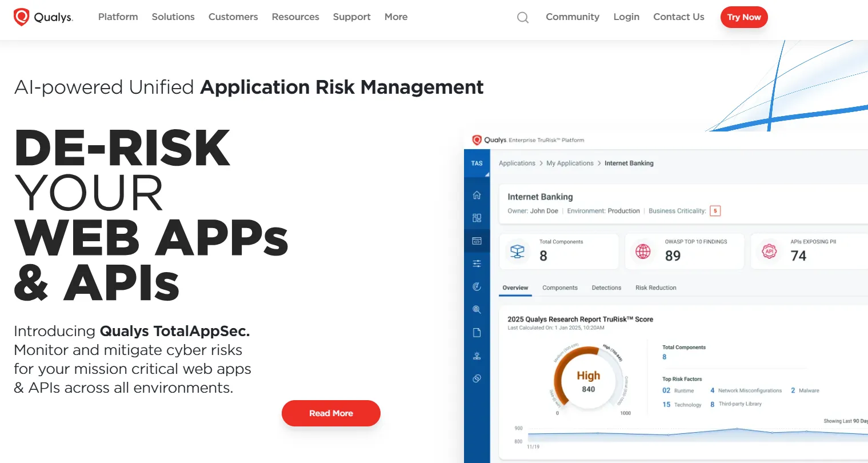Click the Owner: John Doe text
The height and width of the screenshot is (463, 868).
tap(533, 211)
